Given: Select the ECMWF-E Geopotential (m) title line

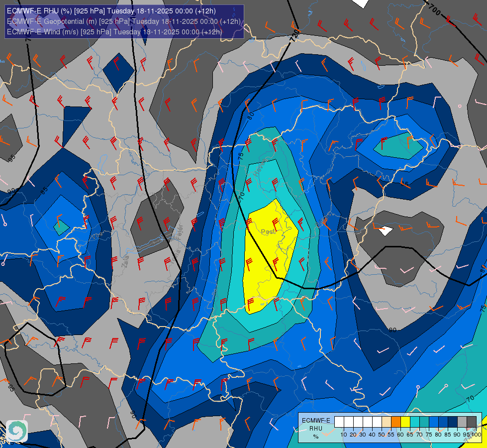Looking at the screenshot, I should pos(123,21).
